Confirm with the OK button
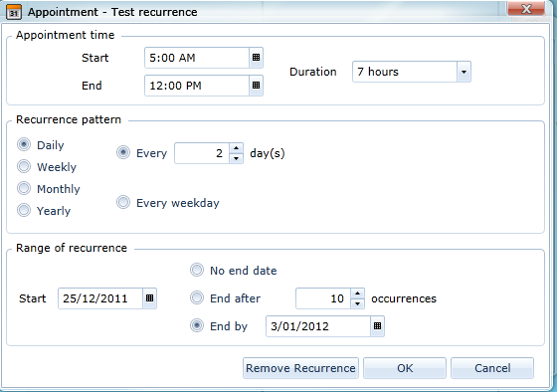This screenshot has height=392, width=557. tap(405, 368)
